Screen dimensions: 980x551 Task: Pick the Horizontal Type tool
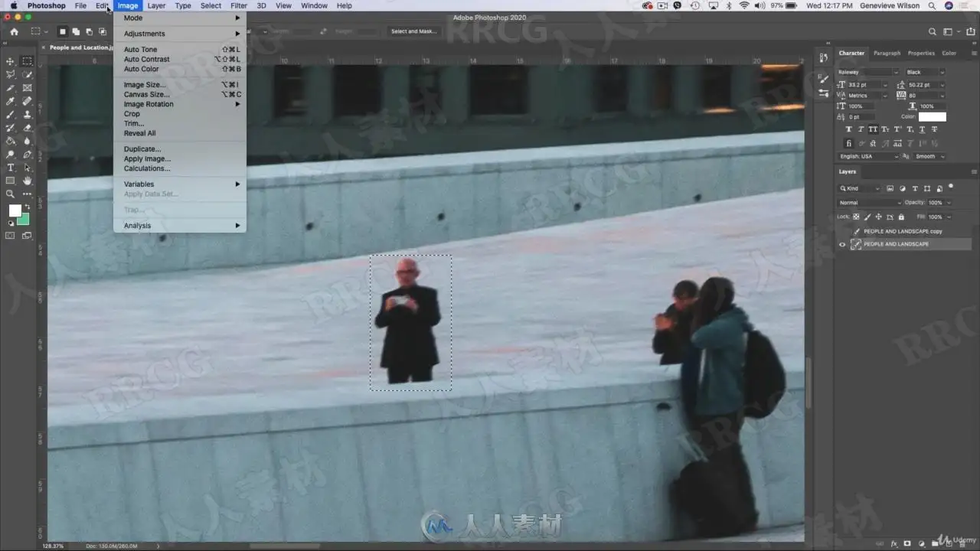coord(11,168)
